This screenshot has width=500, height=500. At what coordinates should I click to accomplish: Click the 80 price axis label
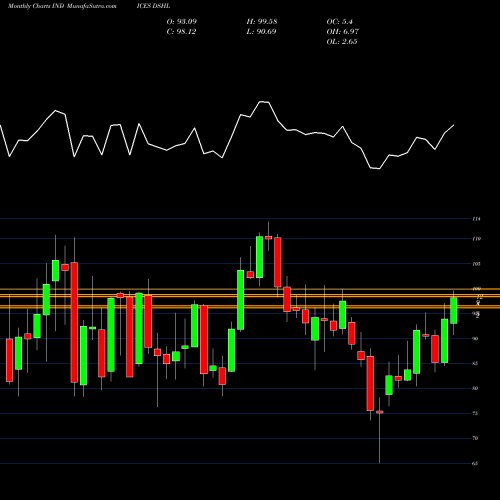[x=475, y=388]
